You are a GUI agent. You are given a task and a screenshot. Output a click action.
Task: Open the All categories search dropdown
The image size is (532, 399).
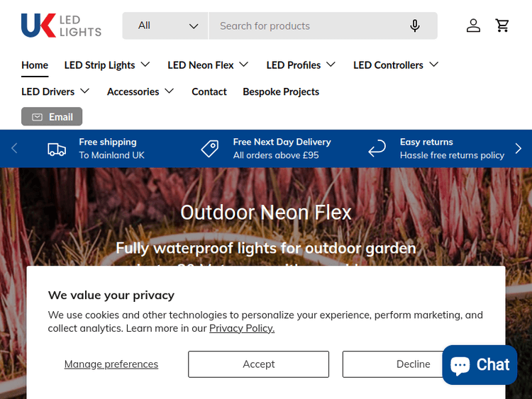[x=166, y=26]
